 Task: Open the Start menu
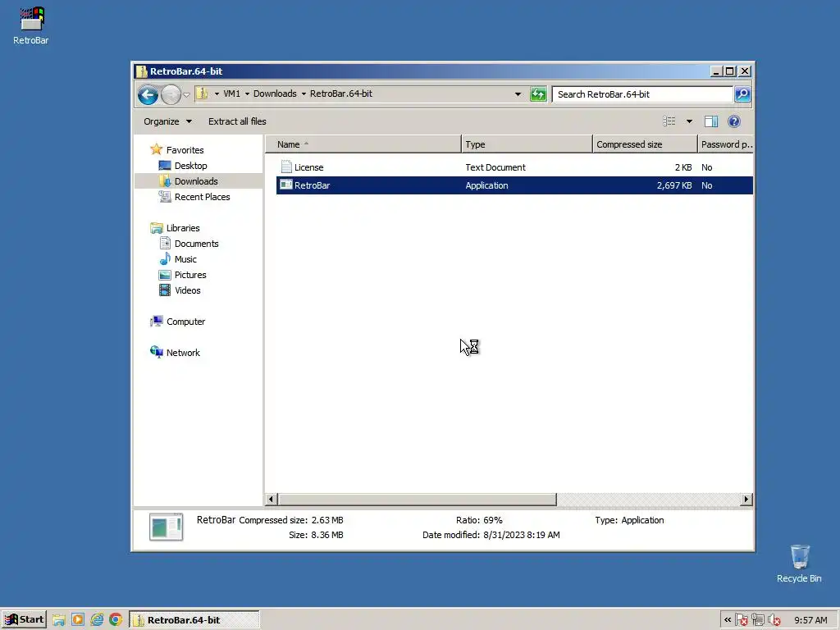click(x=24, y=620)
